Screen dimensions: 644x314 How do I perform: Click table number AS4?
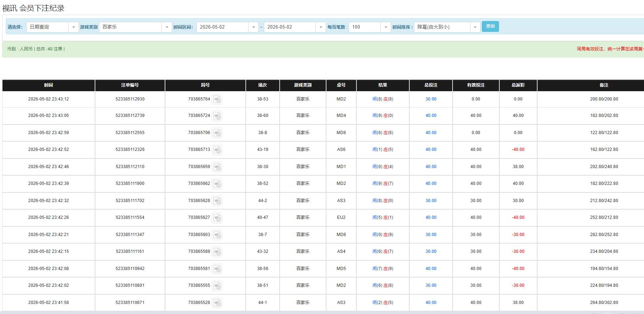(341, 251)
